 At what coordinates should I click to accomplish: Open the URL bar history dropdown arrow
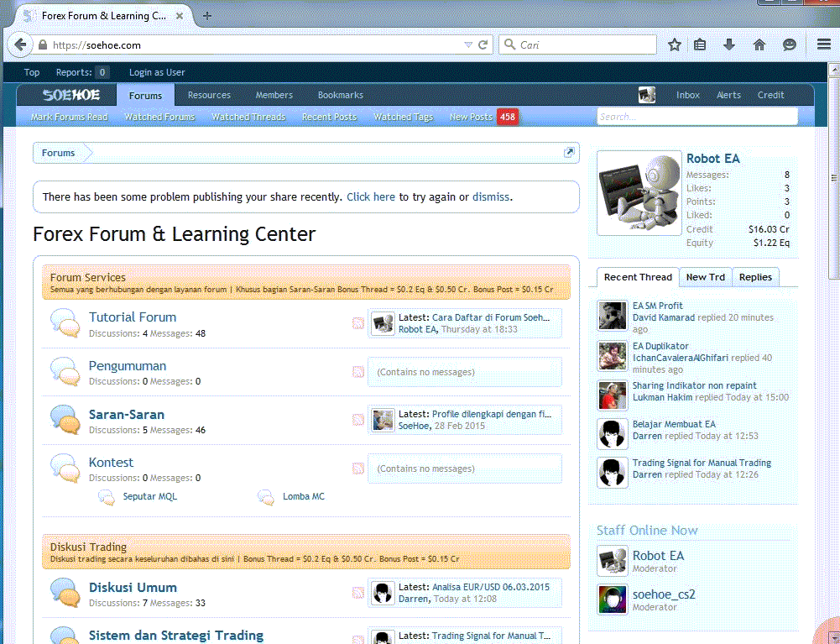click(x=468, y=45)
